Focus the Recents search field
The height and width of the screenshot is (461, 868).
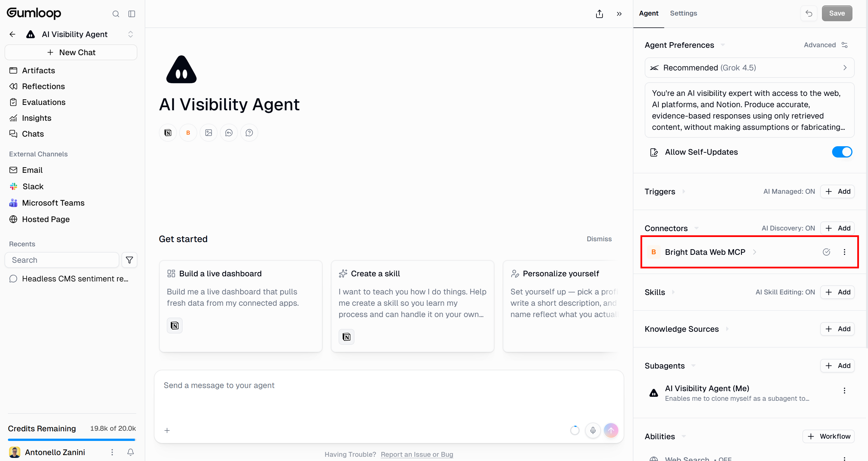click(62, 260)
